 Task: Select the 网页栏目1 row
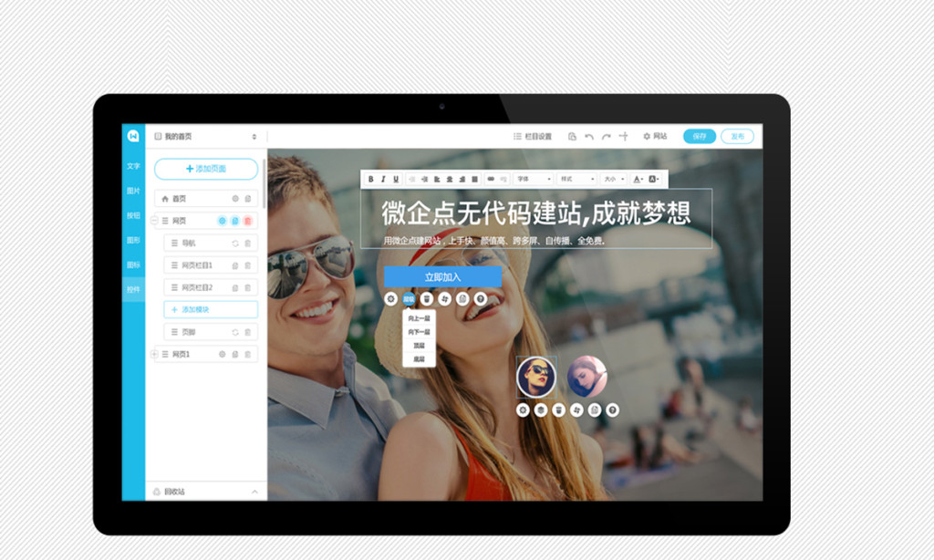pyautogui.click(x=211, y=265)
